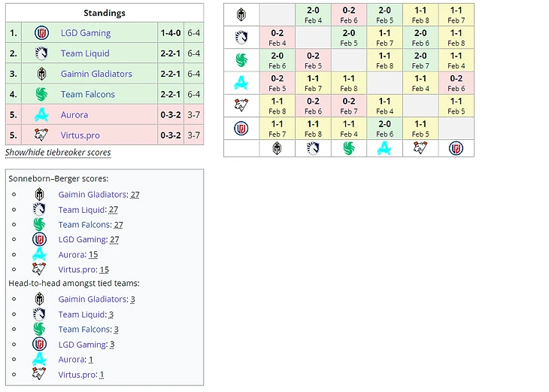
Task: Click Team Falcons logo in crosstable bottom row
Action: point(349,148)
